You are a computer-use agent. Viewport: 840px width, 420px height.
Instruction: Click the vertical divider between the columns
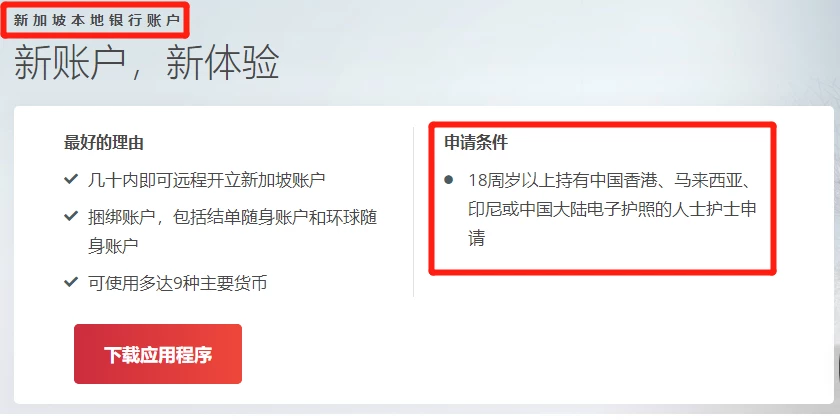(414, 212)
